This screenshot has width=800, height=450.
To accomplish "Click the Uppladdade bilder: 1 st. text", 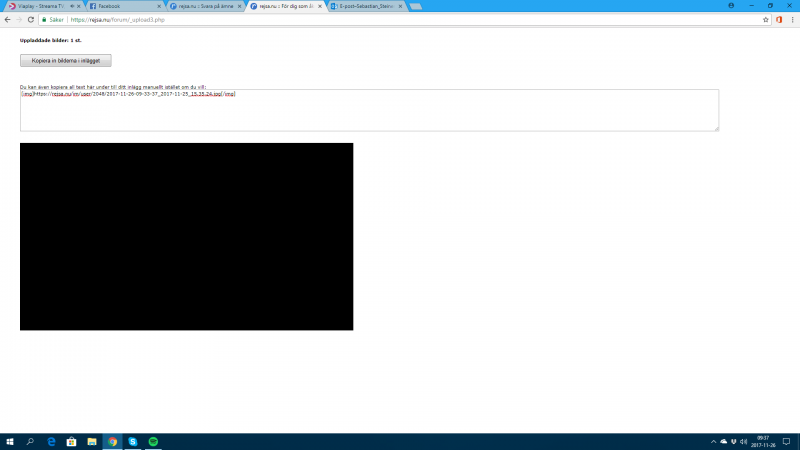I will coord(51,40).
